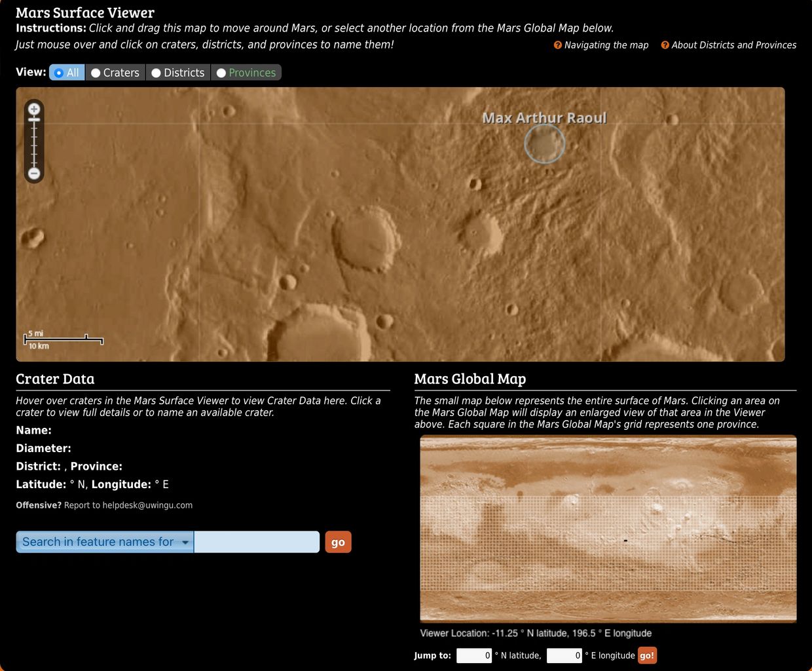
Task: Click the Max Arthur Raoul crater label
Action: tap(544, 118)
